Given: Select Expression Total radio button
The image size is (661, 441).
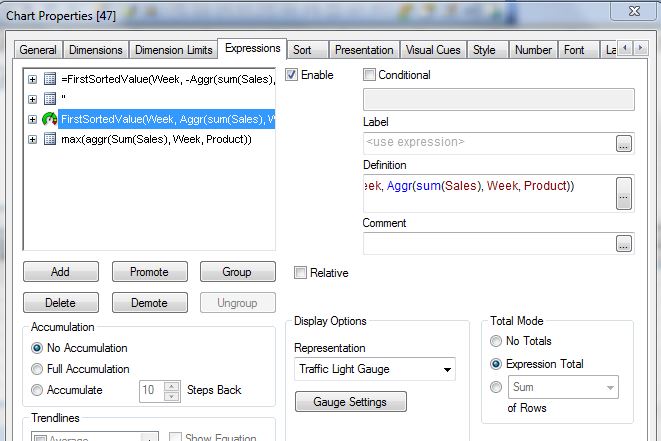Looking at the screenshot, I should click(x=496, y=364).
